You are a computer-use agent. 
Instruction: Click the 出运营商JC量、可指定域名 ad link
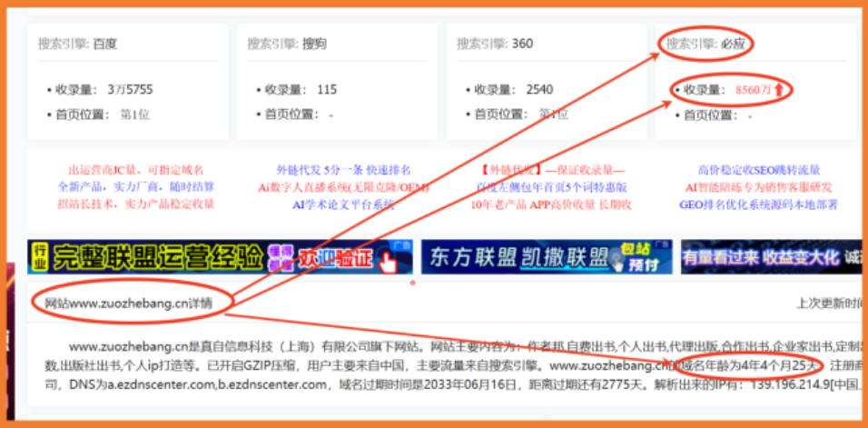[135, 170]
